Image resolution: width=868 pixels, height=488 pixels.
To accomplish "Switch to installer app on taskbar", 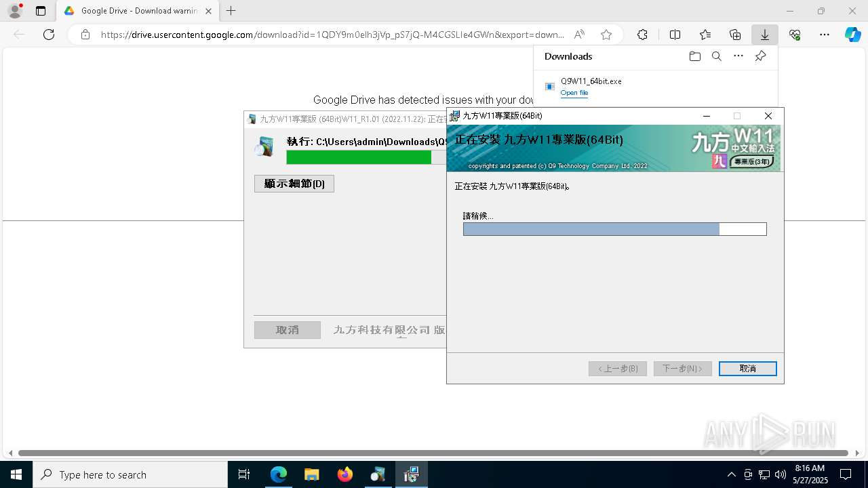I will click(x=411, y=474).
